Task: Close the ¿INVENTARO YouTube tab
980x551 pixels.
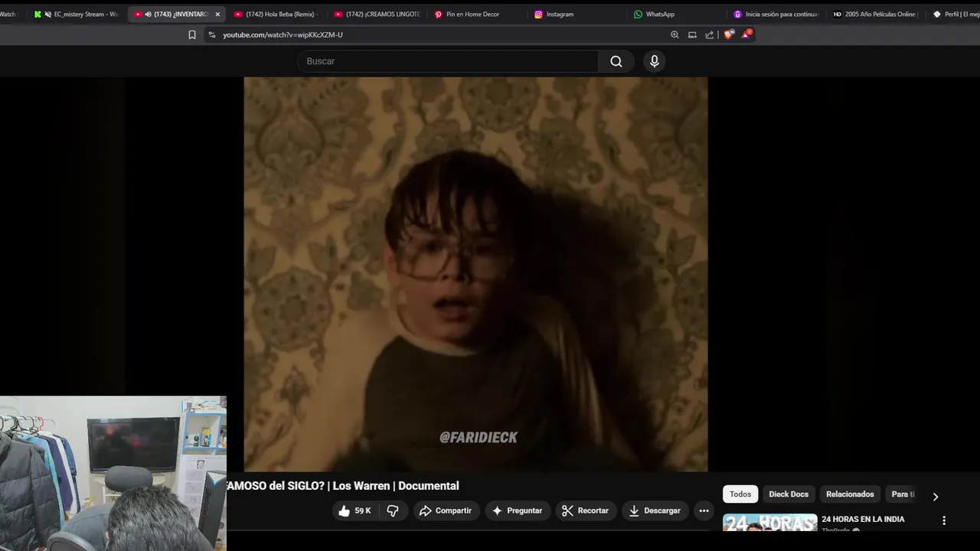Action: pos(217,14)
